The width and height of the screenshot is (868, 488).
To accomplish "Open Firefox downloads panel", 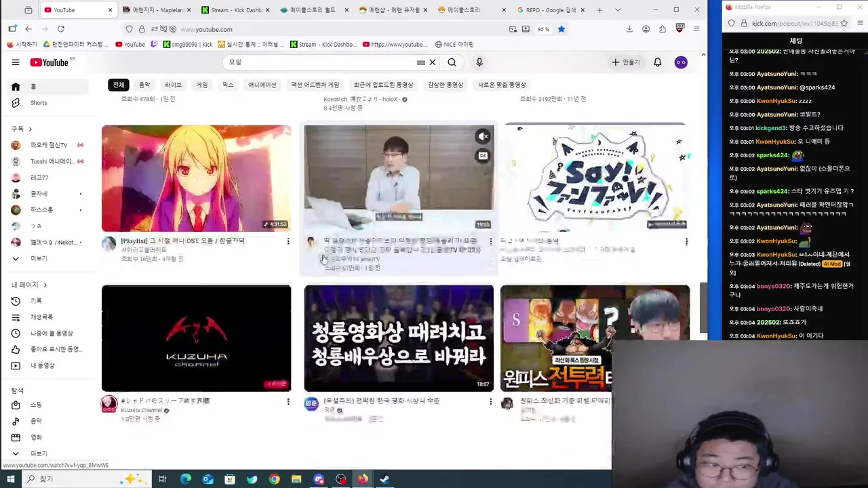I will click(629, 29).
